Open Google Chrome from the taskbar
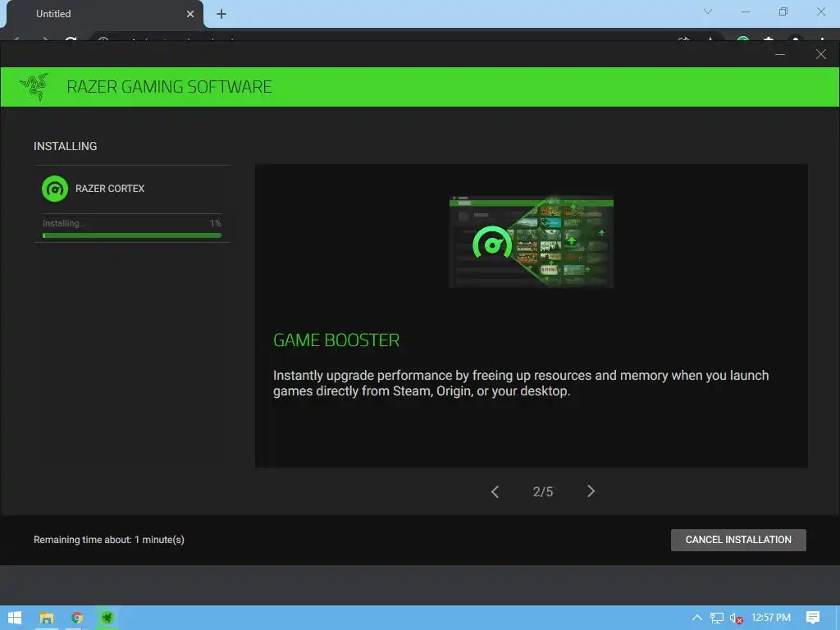Screen dimensions: 840x630 77,618
